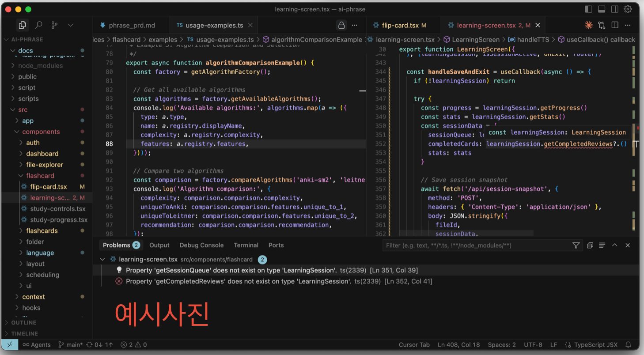The image size is (644, 355).
Task: Click the main* branch in status bar
Action: pyautogui.click(x=71, y=345)
